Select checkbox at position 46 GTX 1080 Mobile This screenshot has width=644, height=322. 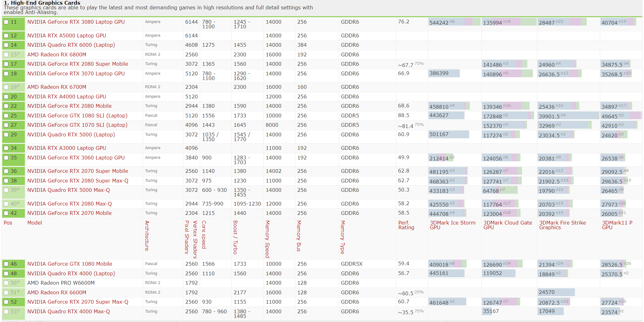pyautogui.click(x=6, y=264)
